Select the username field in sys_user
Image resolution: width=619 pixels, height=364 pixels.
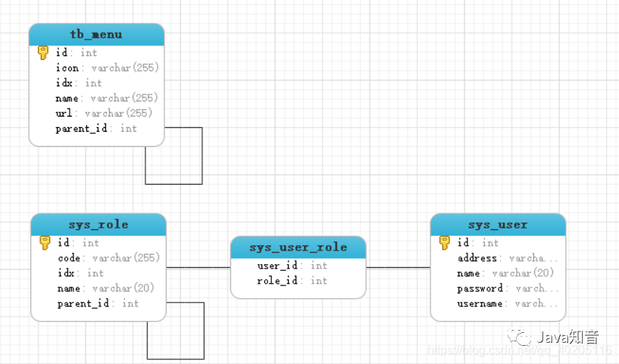[x=508, y=303]
